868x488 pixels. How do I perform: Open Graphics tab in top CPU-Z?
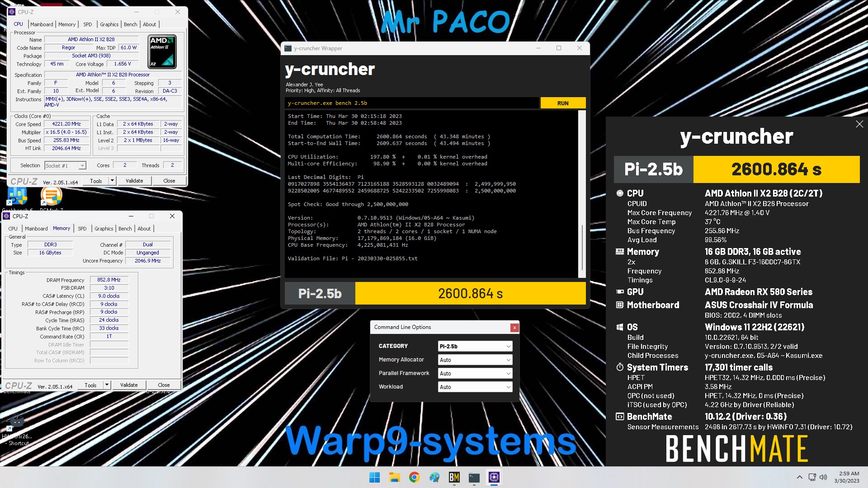[x=109, y=24]
